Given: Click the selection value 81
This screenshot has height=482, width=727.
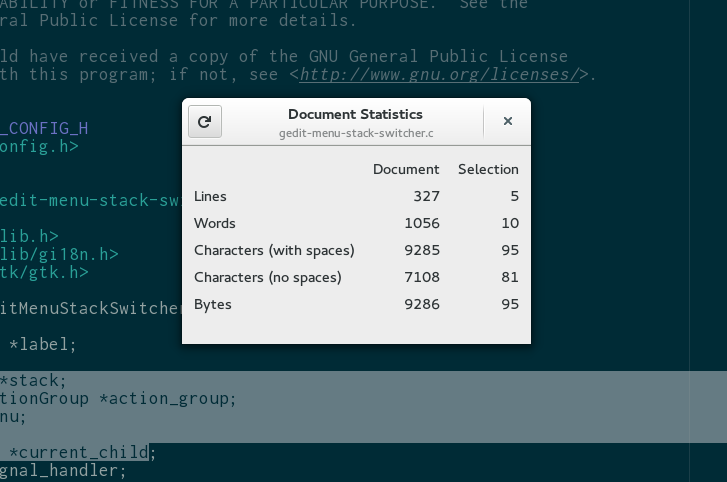Looking at the screenshot, I should [x=510, y=277].
